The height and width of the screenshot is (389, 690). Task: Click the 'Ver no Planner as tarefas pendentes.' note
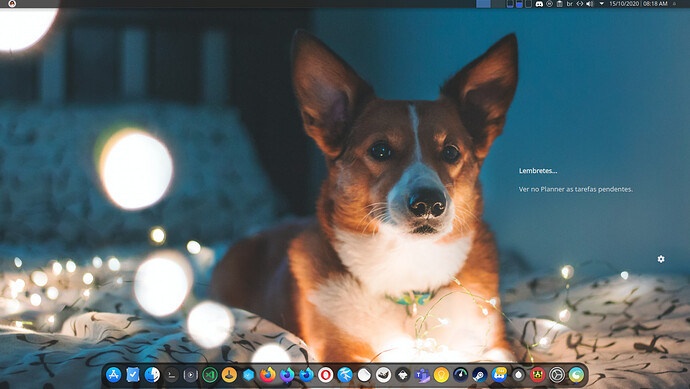pyautogui.click(x=576, y=189)
